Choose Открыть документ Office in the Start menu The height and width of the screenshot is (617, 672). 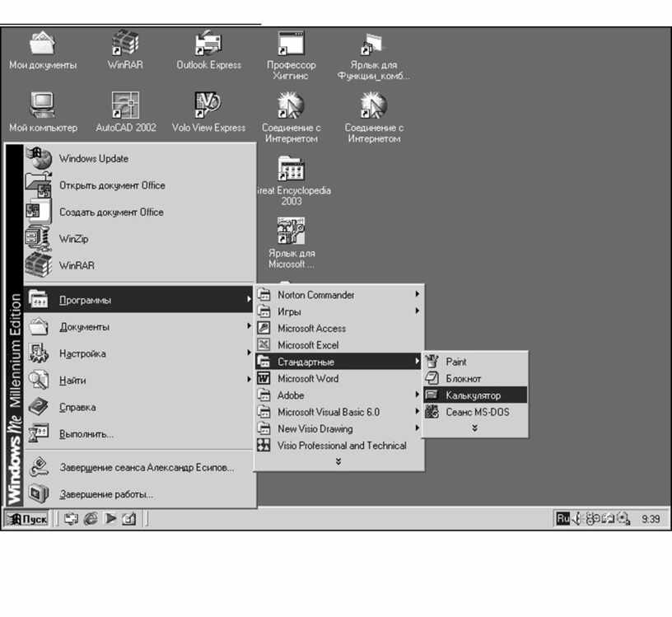(138, 185)
